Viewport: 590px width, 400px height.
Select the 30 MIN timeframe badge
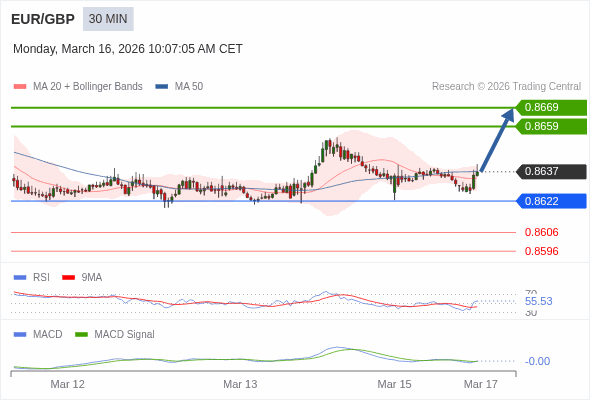[x=108, y=19]
